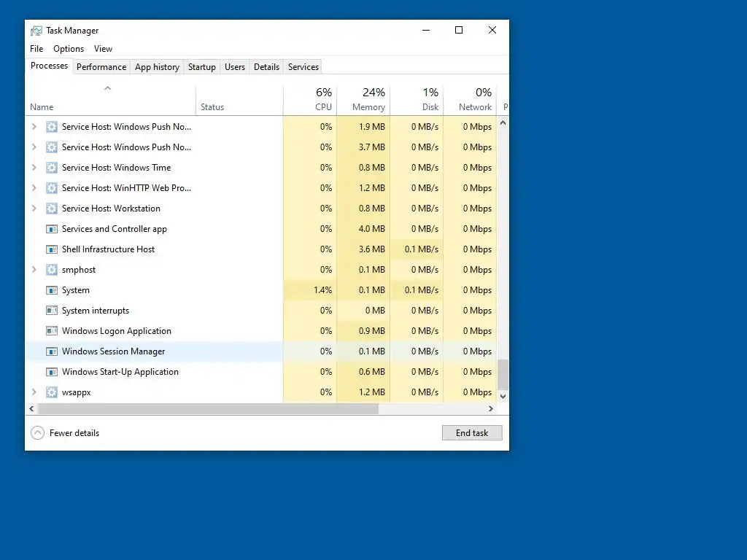The height and width of the screenshot is (560, 747).
Task: Maximize the Task Manager window
Action: click(x=459, y=30)
